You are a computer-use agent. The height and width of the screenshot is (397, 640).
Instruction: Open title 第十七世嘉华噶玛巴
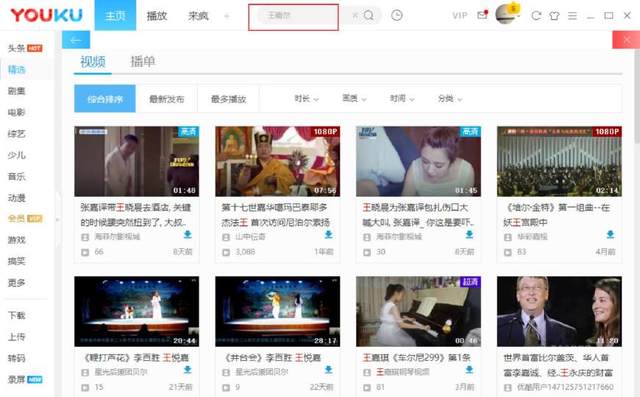click(x=276, y=215)
